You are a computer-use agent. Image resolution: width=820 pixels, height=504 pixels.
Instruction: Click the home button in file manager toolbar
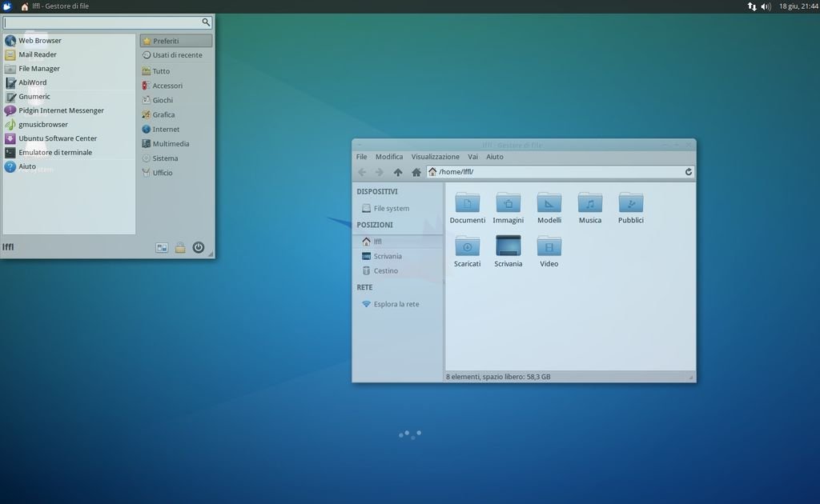point(416,172)
